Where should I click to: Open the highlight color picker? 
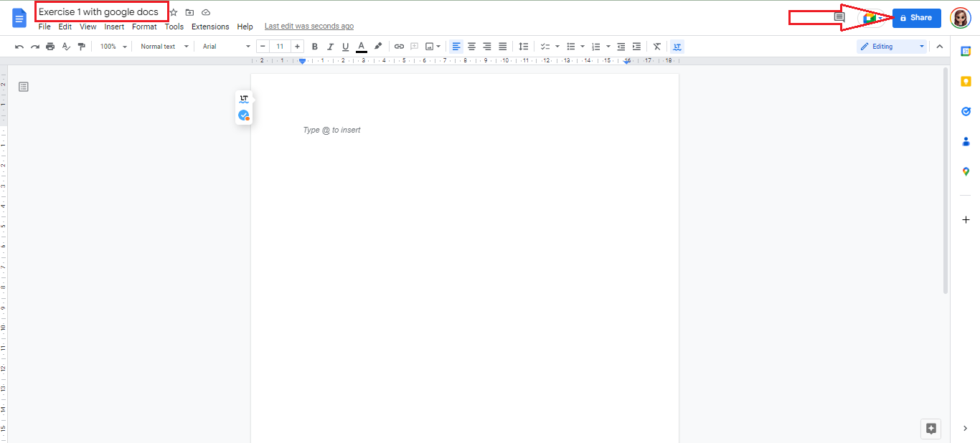point(378,47)
